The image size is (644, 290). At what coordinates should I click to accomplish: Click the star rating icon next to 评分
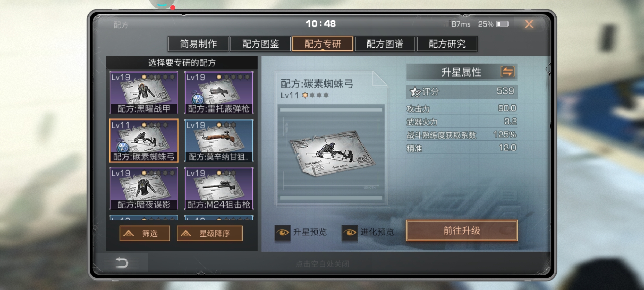415,92
